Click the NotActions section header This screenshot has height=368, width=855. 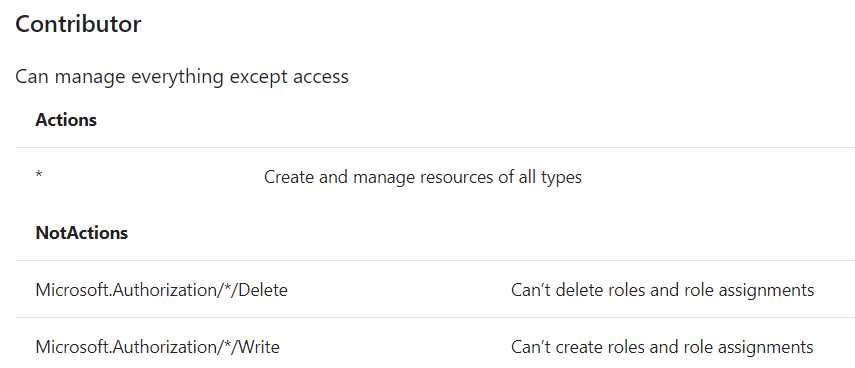(82, 233)
